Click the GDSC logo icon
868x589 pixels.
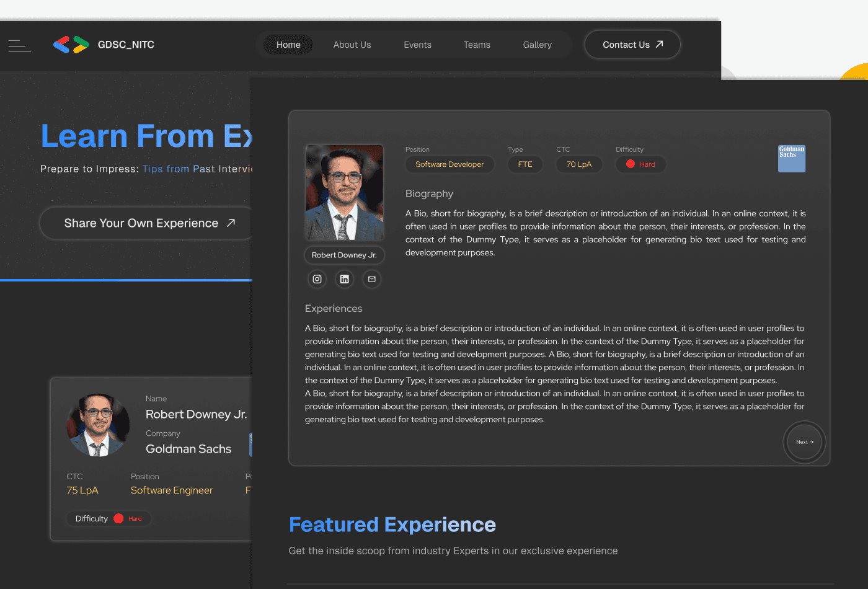click(71, 45)
